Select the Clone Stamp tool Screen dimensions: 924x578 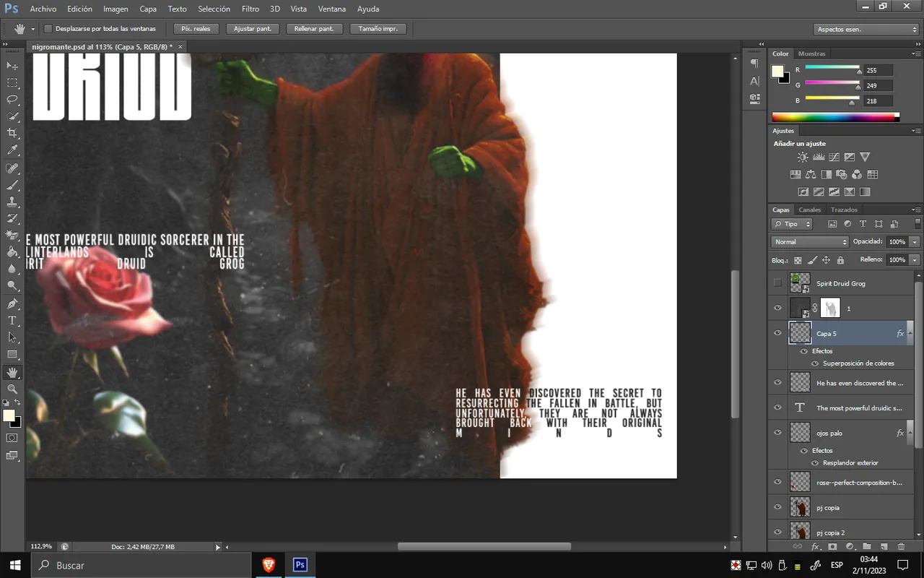point(12,202)
